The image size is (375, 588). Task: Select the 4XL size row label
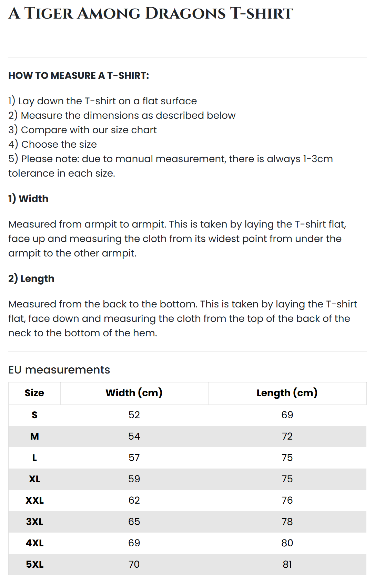pyautogui.click(x=34, y=543)
